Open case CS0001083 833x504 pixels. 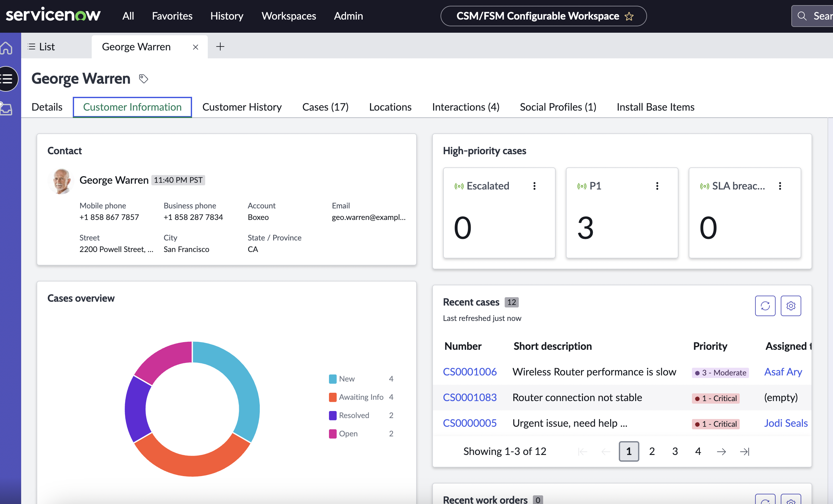470,398
